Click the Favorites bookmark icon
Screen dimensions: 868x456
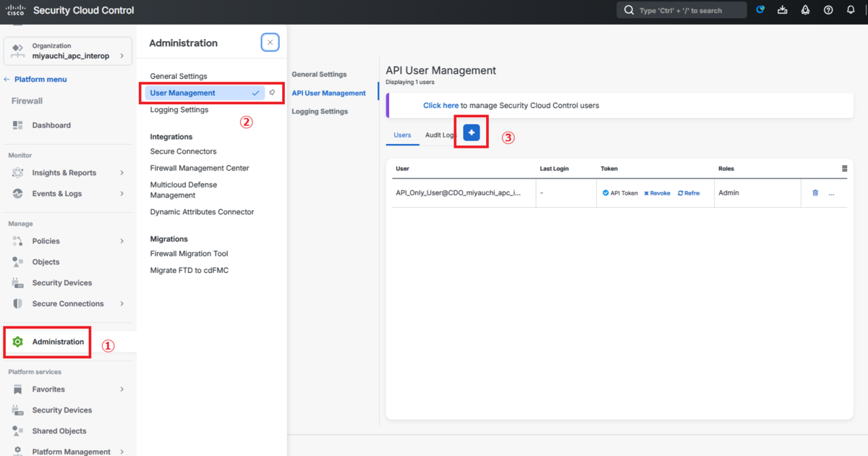(18, 389)
